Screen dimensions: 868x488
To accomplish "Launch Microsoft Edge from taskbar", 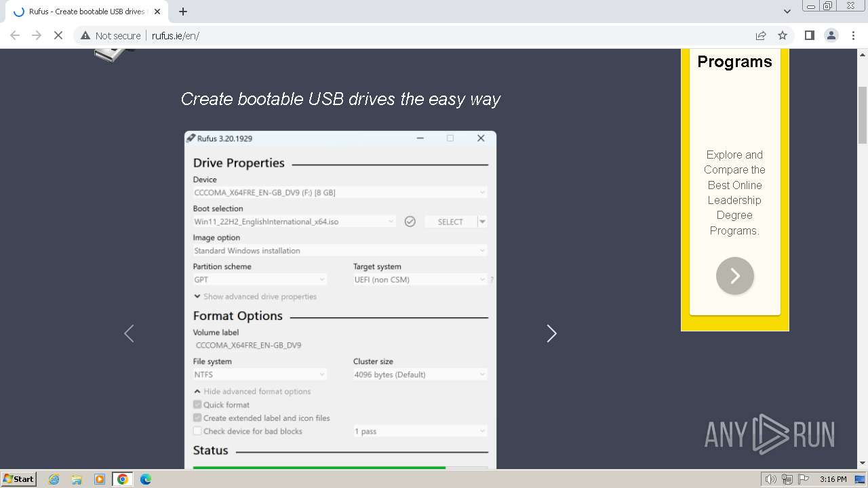I will [x=145, y=479].
